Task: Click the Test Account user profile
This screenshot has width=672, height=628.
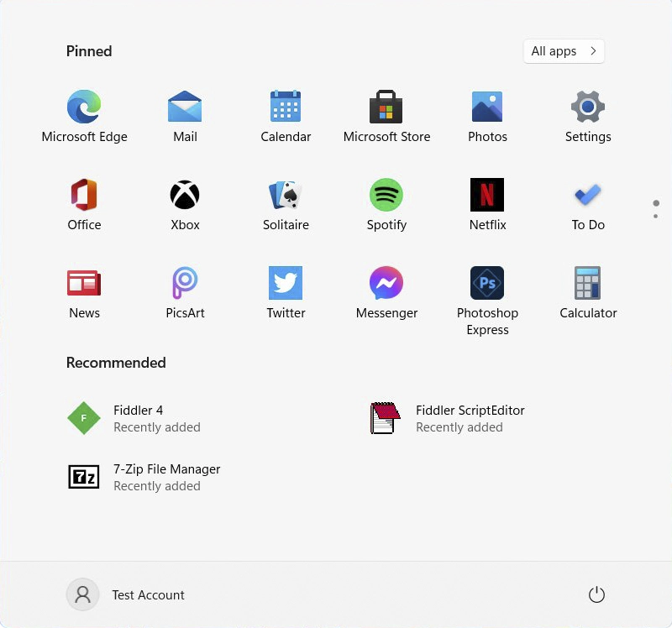Action: coord(126,594)
